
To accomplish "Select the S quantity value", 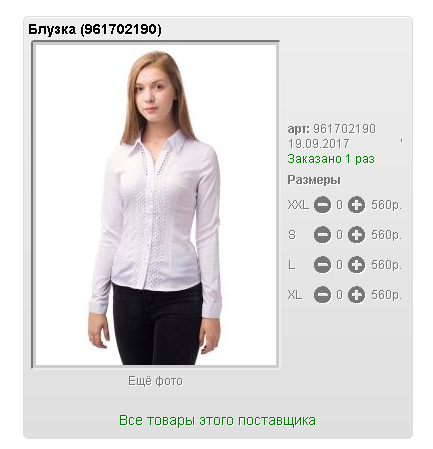I will point(339,235).
